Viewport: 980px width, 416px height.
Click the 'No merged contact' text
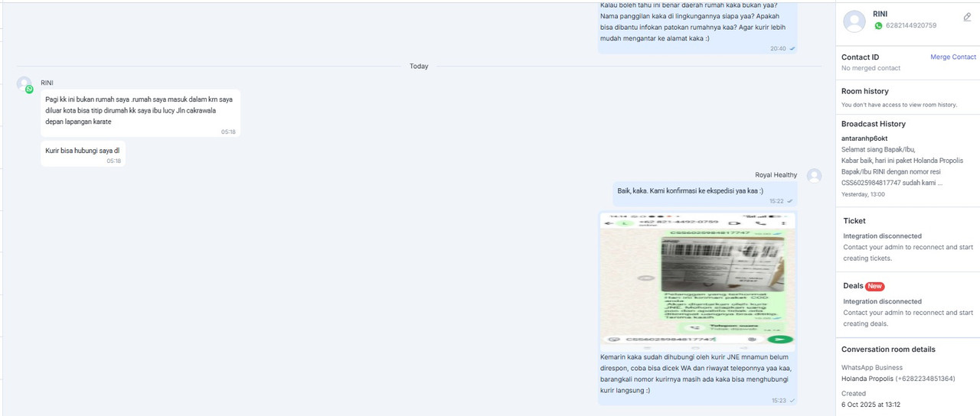[871, 69]
